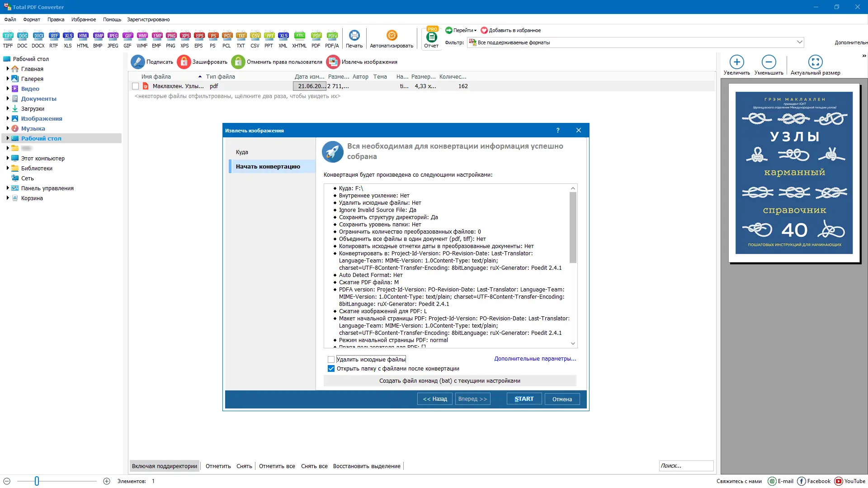868x488 pixels.
Task: Adjust the thumbnail zoom slider
Action: [x=37, y=481]
